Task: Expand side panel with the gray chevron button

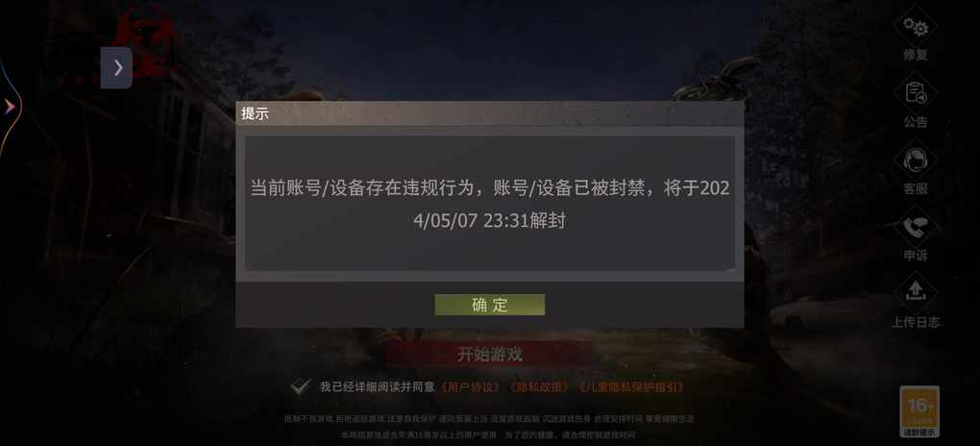Action: (x=117, y=67)
